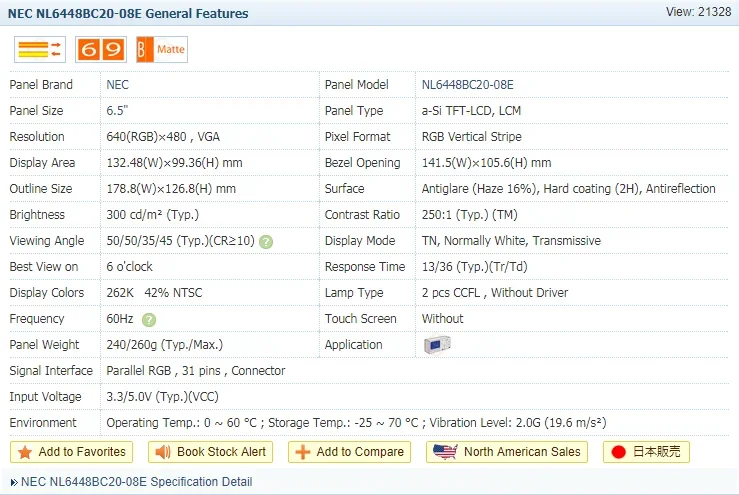Click the 60Hz frequency value

click(120, 319)
